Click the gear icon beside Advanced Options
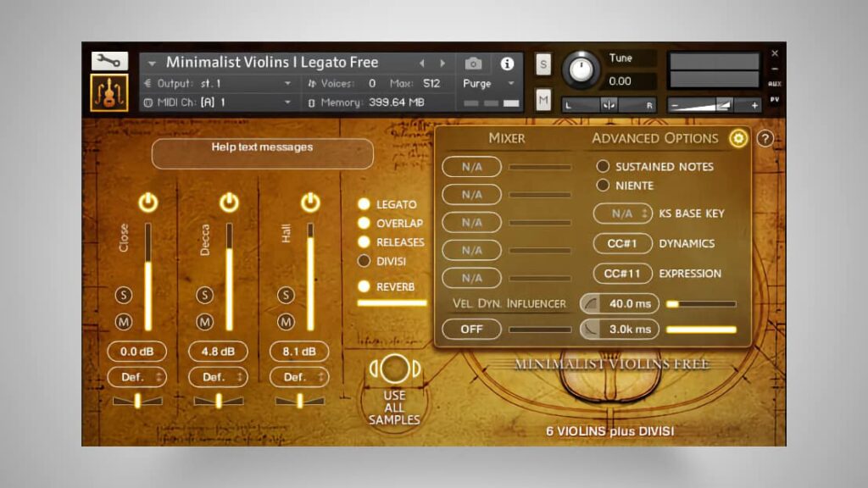The image size is (868, 488). pyautogui.click(x=738, y=138)
